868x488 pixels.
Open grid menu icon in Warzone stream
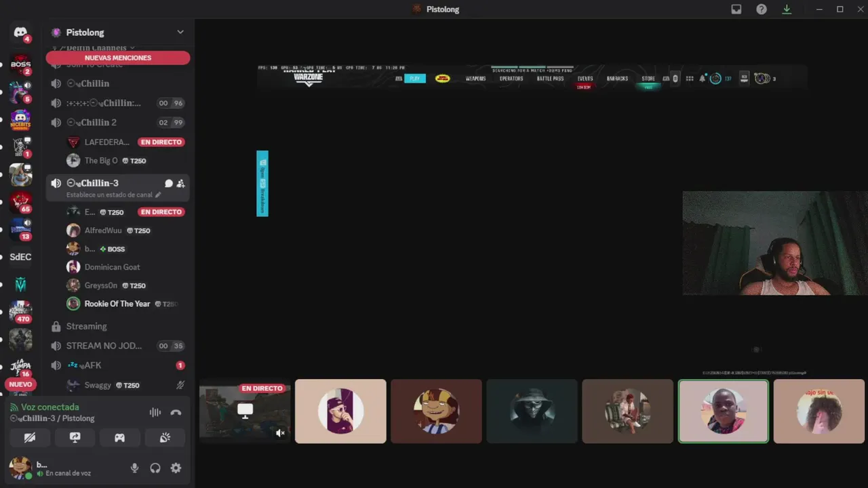coord(690,79)
